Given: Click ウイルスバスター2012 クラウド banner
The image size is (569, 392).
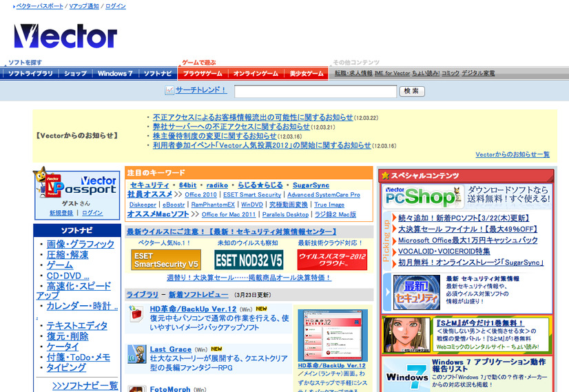Looking at the screenshot, I should 332,260.
